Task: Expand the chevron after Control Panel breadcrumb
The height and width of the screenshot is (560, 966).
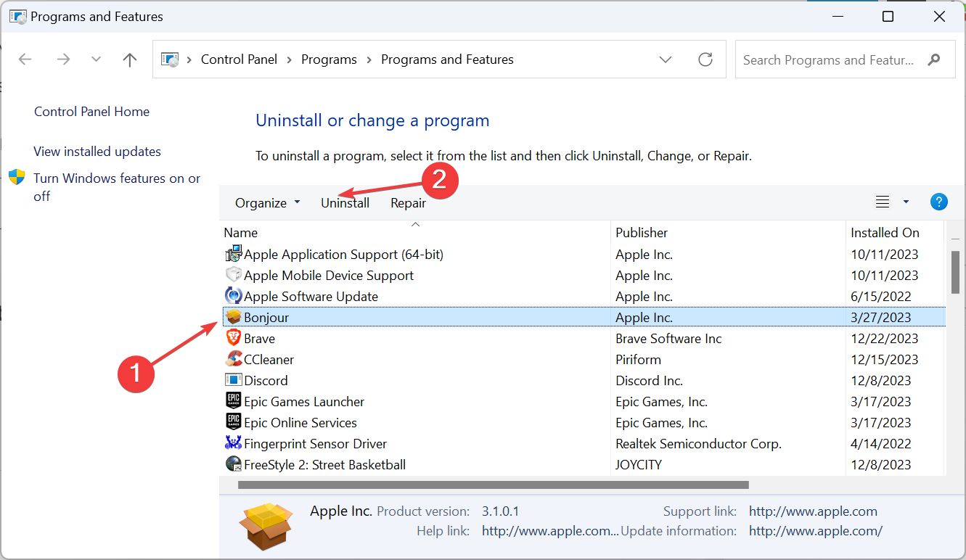Action: (289, 59)
